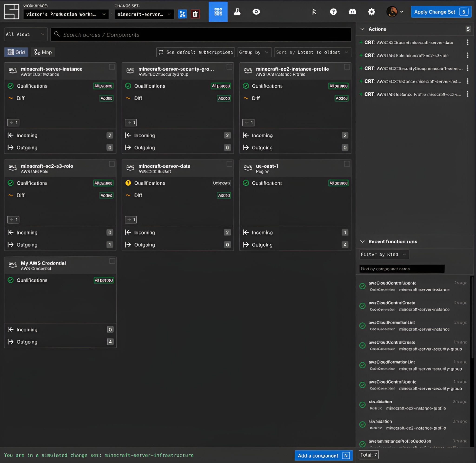Click the cursor pointer icon in the header
476x463 pixels.
(314, 12)
